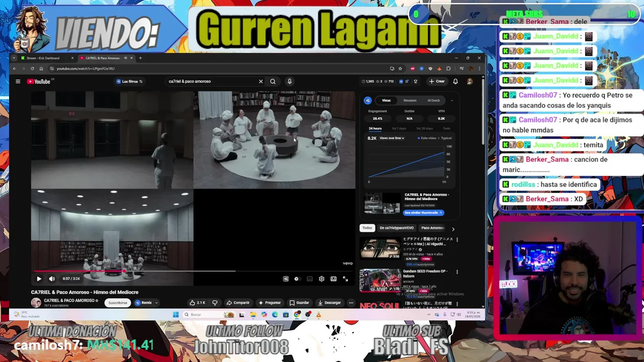Select the Todos filter chip
Image resolution: width=644 pixels, height=362 pixels.
[367, 228]
